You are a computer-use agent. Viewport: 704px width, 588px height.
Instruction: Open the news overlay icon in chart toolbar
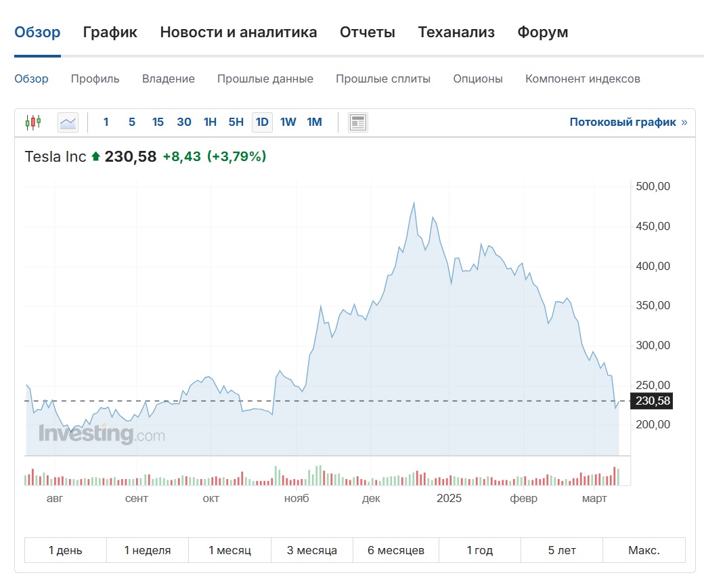(x=358, y=122)
